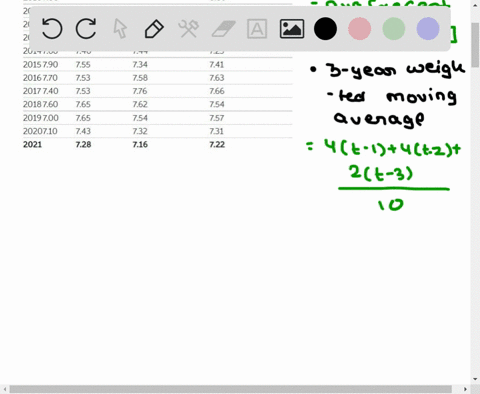Viewport: 480px width, 394px height.
Task: Click the 7.41 cell in 2015 row
Action: pyautogui.click(x=217, y=64)
